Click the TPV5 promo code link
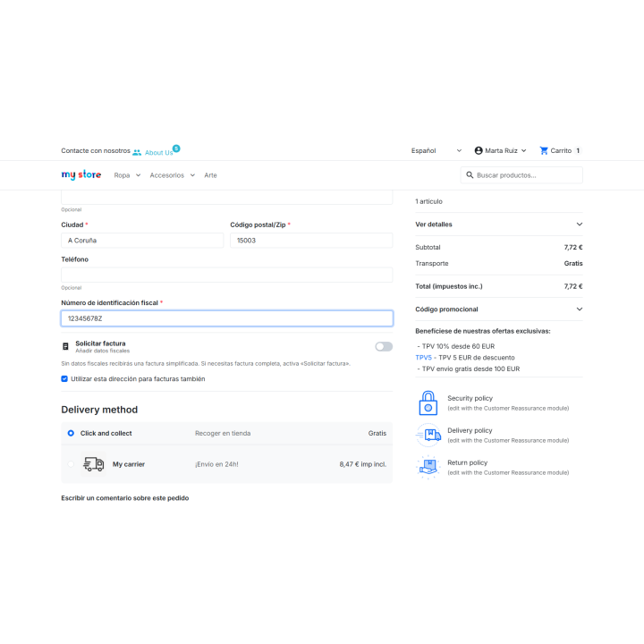This screenshot has width=644, height=644. pyautogui.click(x=423, y=358)
